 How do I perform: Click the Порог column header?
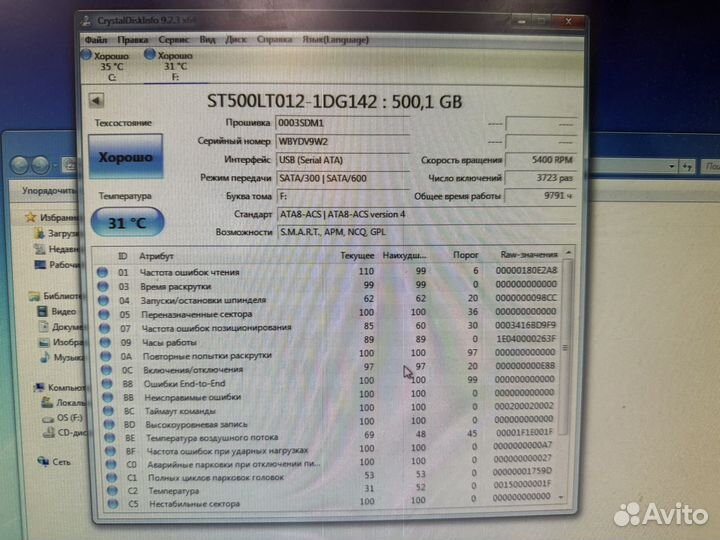(465, 255)
